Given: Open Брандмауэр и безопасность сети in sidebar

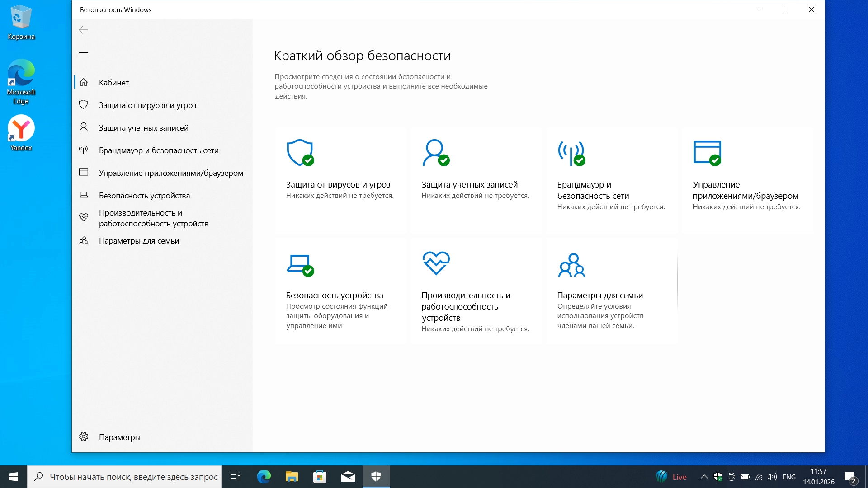Looking at the screenshot, I should click(159, 150).
